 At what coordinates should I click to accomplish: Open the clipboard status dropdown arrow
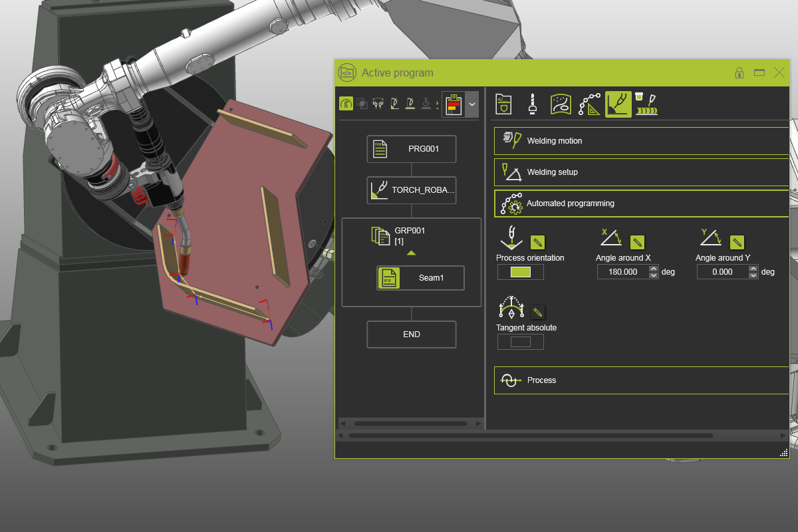pyautogui.click(x=472, y=104)
